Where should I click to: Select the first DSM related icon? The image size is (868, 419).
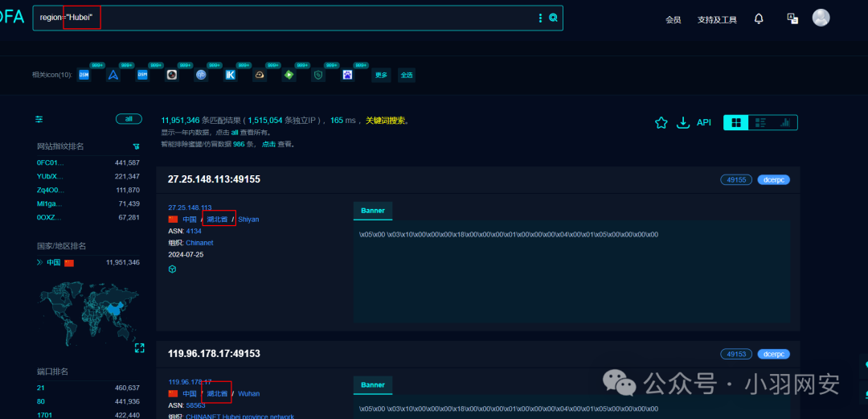pyautogui.click(x=84, y=74)
